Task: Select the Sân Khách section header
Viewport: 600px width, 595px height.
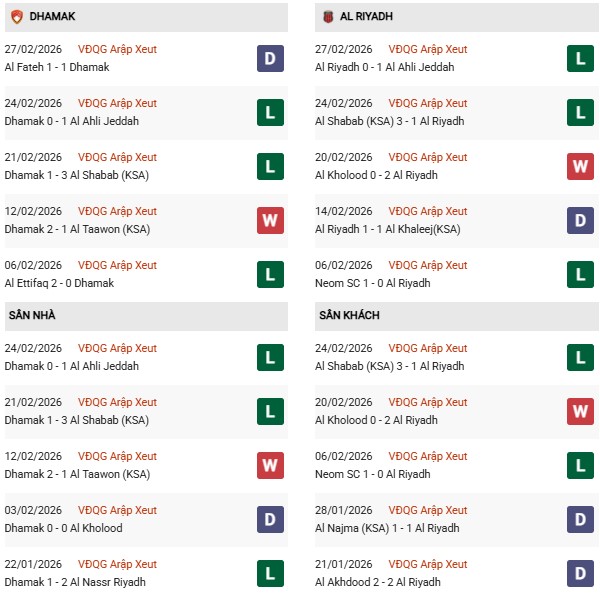Action: click(349, 316)
